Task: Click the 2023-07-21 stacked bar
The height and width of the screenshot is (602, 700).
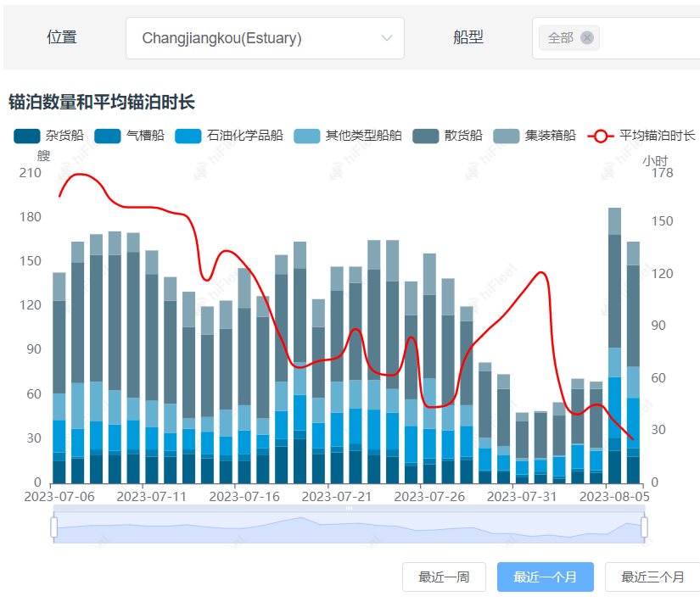Action: tap(337, 375)
